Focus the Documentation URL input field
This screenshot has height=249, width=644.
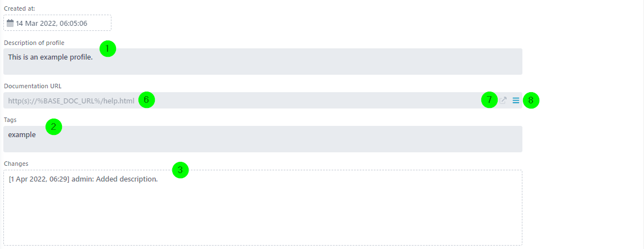tap(263, 100)
